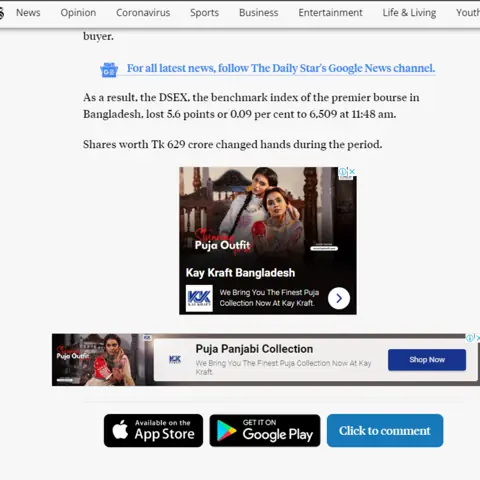Open Life & Living section

409,13
